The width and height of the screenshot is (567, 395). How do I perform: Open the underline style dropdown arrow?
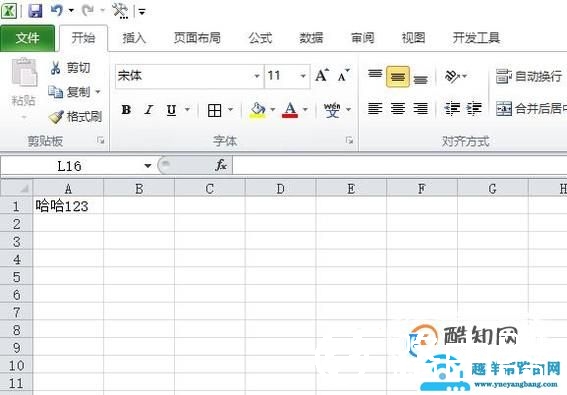point(187,109)
